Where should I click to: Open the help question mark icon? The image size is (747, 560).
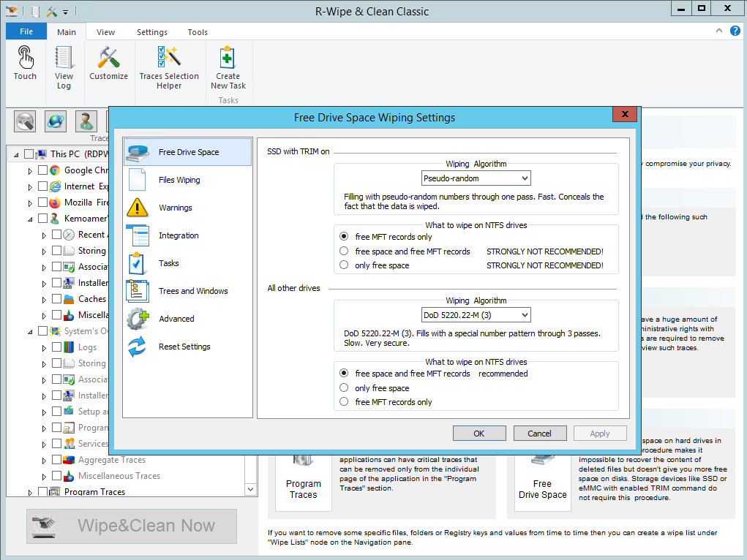[x=735, y=31]
